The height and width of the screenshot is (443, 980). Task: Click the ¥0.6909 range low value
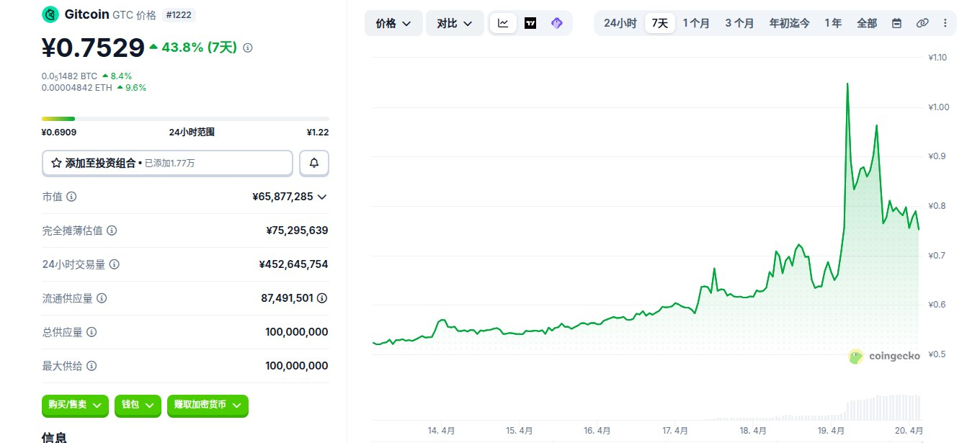pyautogui.click(x=59, y=132)
